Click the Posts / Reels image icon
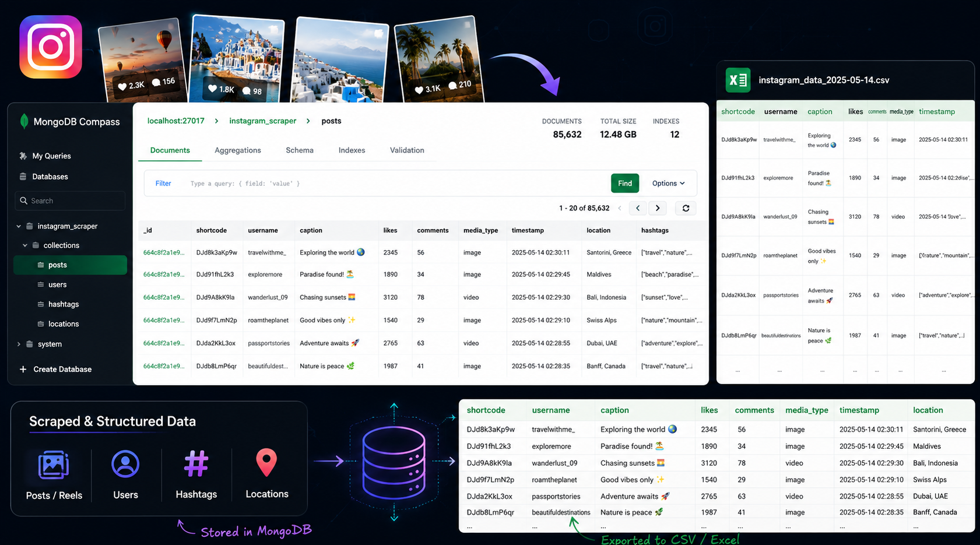This screenshot has height=545, width=980. click(54, 465)
